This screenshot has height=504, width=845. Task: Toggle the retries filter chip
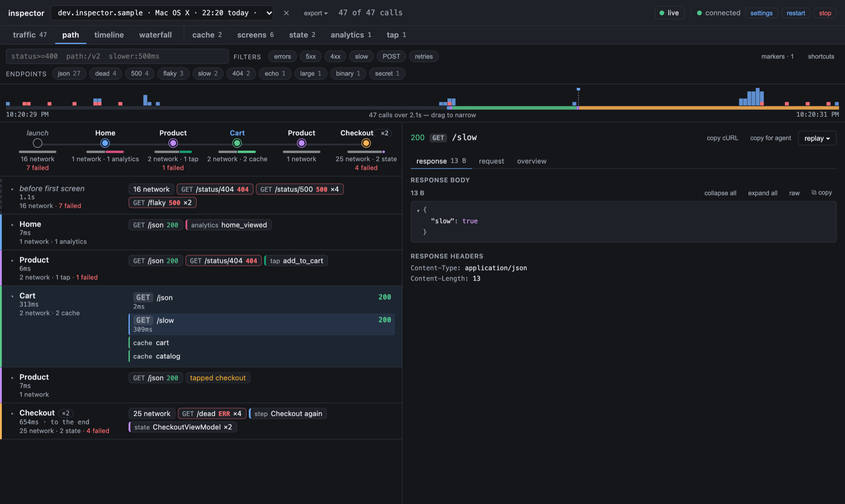(424, 57)
